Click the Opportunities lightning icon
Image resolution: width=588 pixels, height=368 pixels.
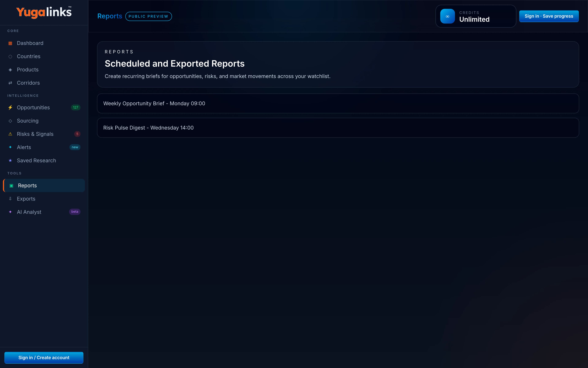(10, 108)
